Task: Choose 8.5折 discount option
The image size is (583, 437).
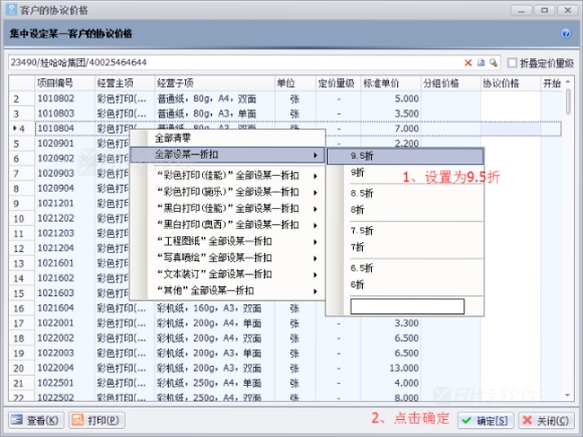Action: coord(405,193)
